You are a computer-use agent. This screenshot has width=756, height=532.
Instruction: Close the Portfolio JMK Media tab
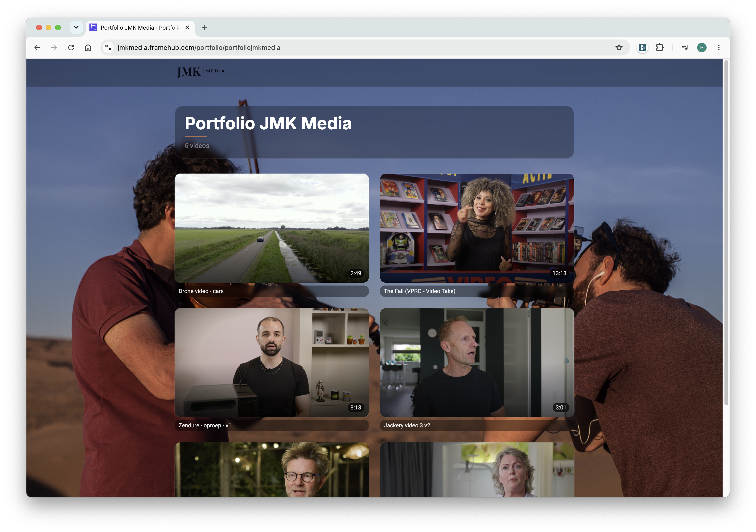click(187, 28)
